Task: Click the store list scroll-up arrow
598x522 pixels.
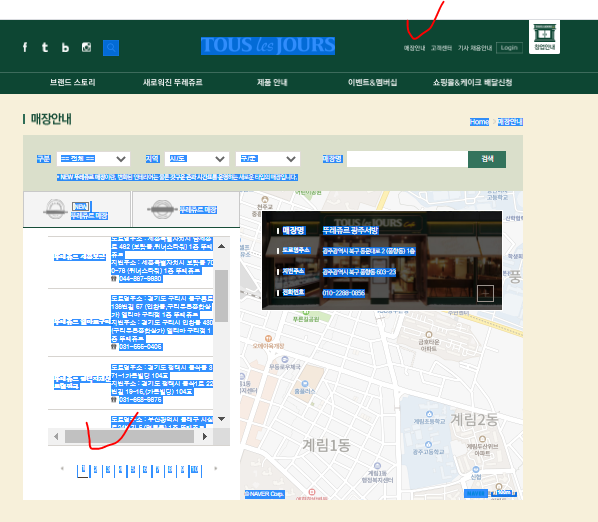Action: [x=221, y=246]
